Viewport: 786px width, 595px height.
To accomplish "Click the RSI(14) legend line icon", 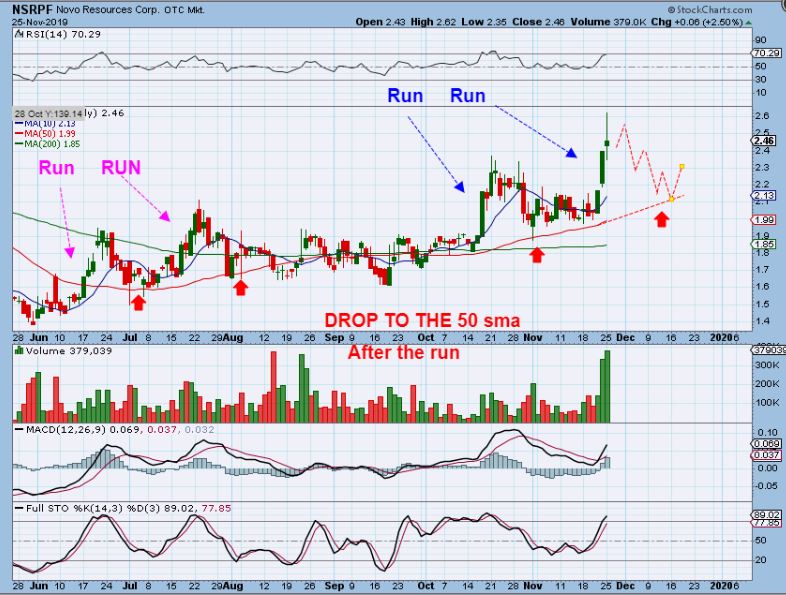I will click(x=19, y=34).
